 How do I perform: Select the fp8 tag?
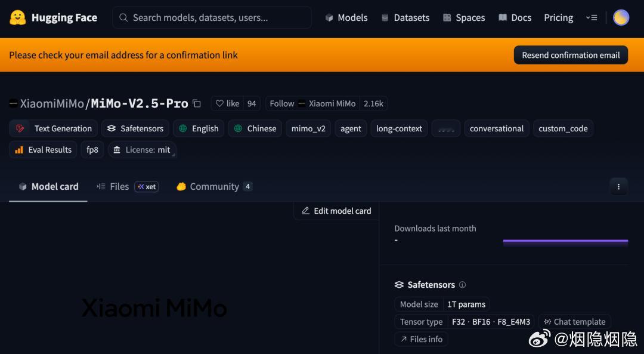pos(92,150)
